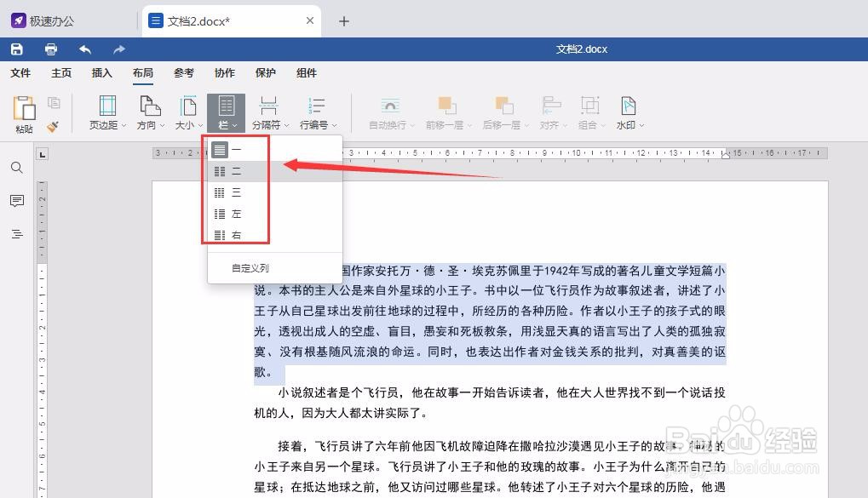Redo the action with the forward arrow icon
The width and height of the screenshot is (868, 498).
pyautogui.click(x=119, y=49)
